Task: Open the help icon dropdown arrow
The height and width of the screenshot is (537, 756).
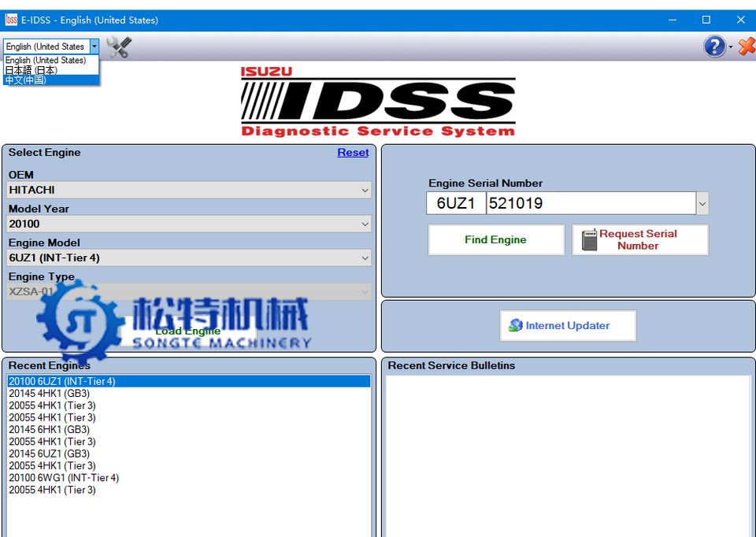Action: point(731,46)
